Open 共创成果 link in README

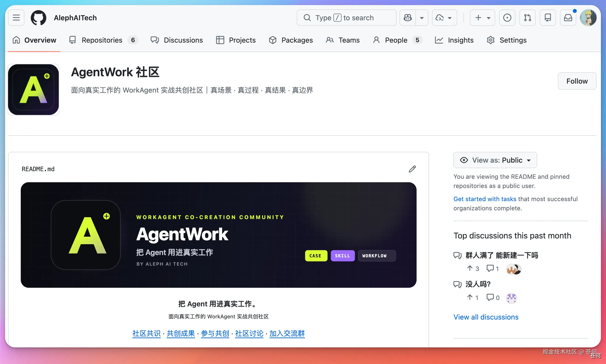pyautogui.click(x=181, y=334)
